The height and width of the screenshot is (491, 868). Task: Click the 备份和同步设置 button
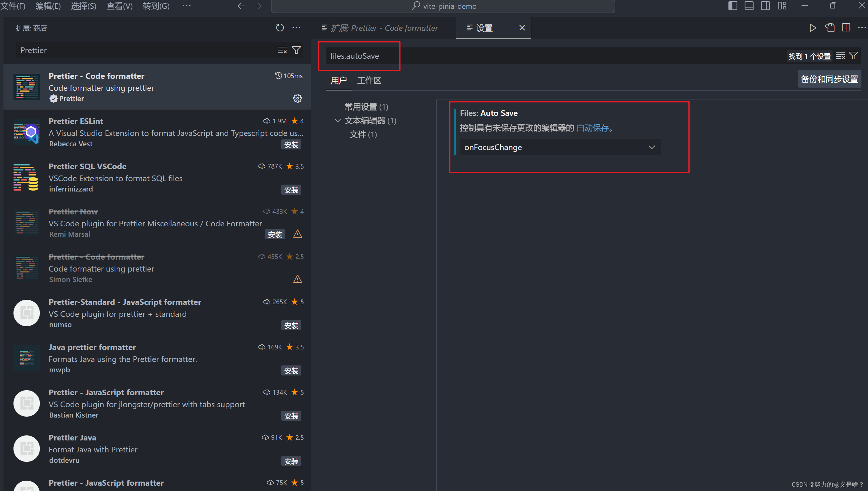click(x=829, y=78)
